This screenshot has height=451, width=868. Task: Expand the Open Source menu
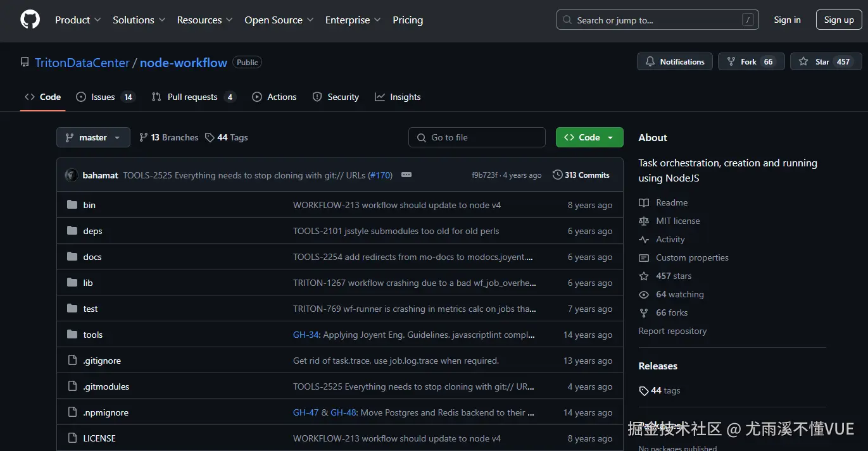pos(279,20)
